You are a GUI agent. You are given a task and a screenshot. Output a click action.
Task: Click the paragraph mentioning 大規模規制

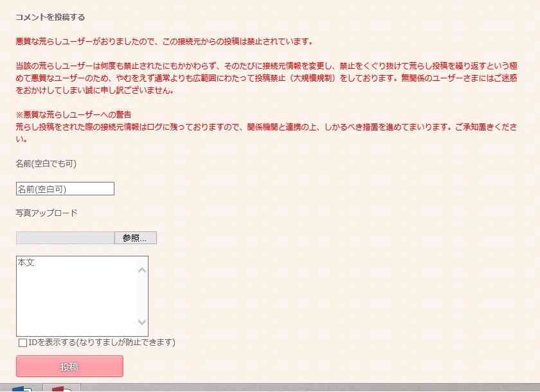tap(267, 78)
